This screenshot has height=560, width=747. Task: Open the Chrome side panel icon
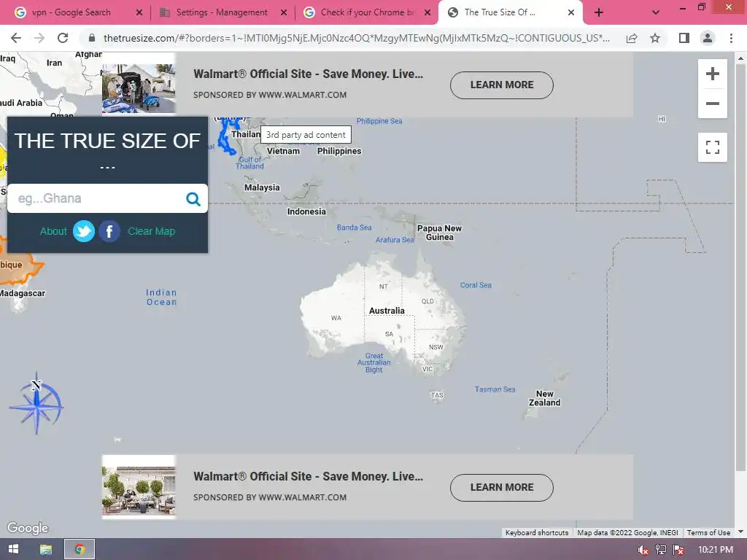tap(684, 38)
